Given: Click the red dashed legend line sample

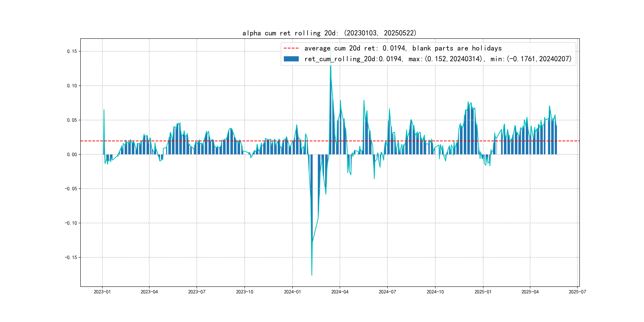Looking at the screenshot, I should [x=291, y=48].
